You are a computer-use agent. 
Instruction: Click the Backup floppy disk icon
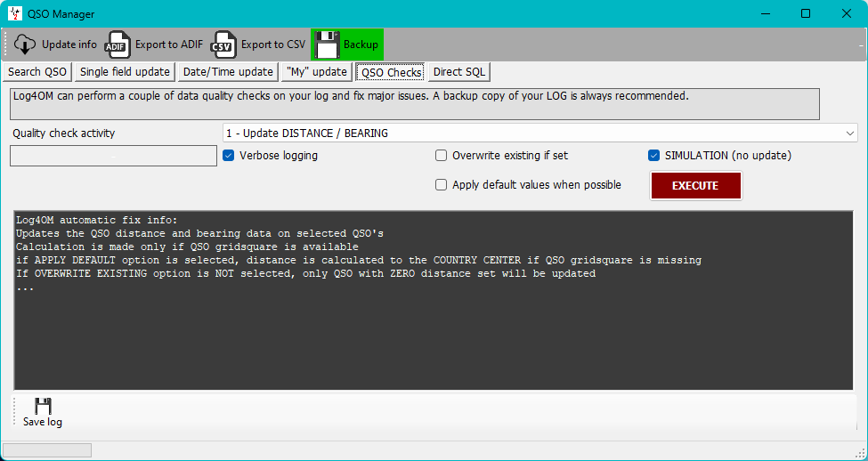(x=327, y=44)
